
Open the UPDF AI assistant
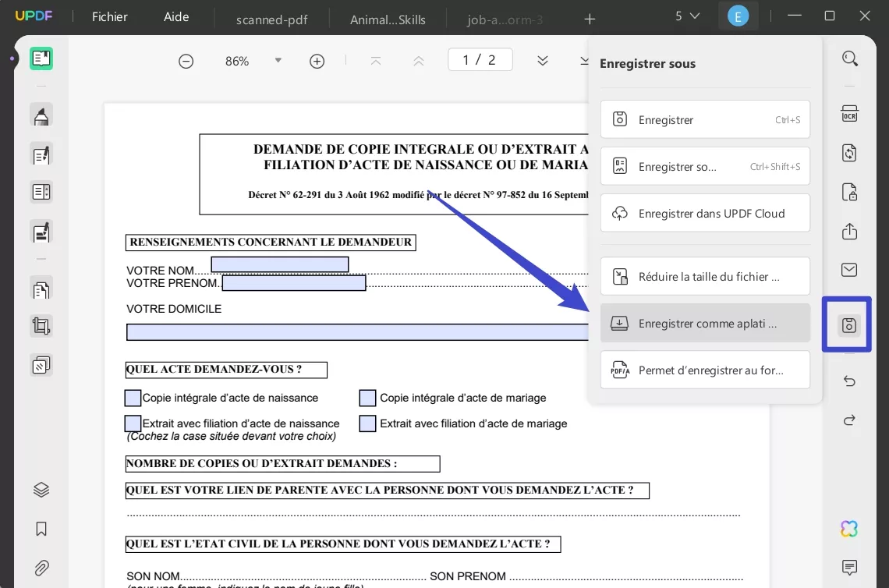848,529
